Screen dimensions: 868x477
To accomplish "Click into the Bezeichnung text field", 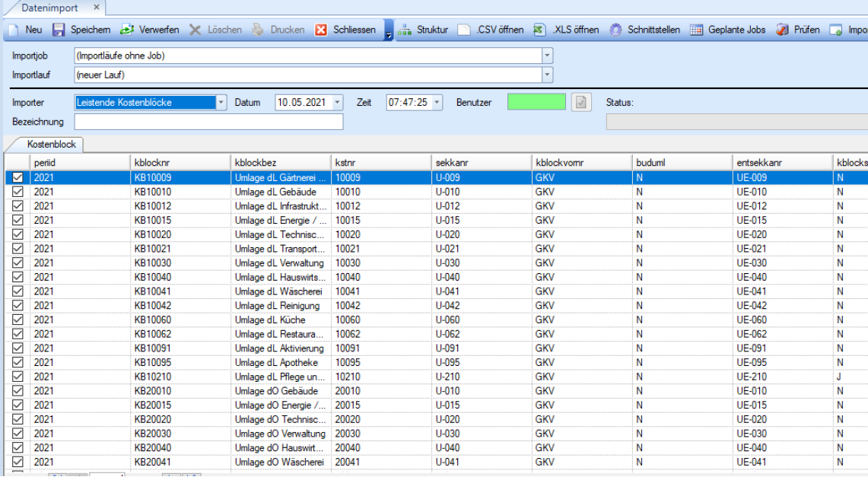I will [208, 122].
